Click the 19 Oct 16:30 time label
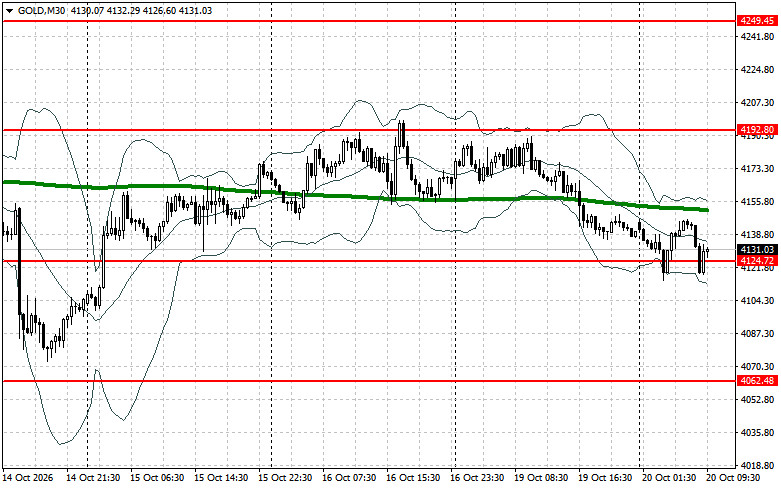Image resolution: width=781 pixels, height=489 pixels. tap(605, 478)
